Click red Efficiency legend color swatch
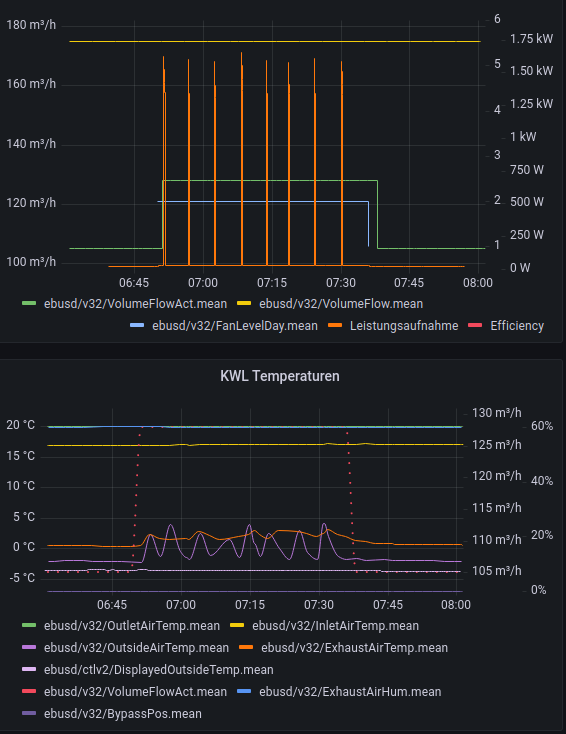Screen dimensions: 566x734 click(475, 326)
